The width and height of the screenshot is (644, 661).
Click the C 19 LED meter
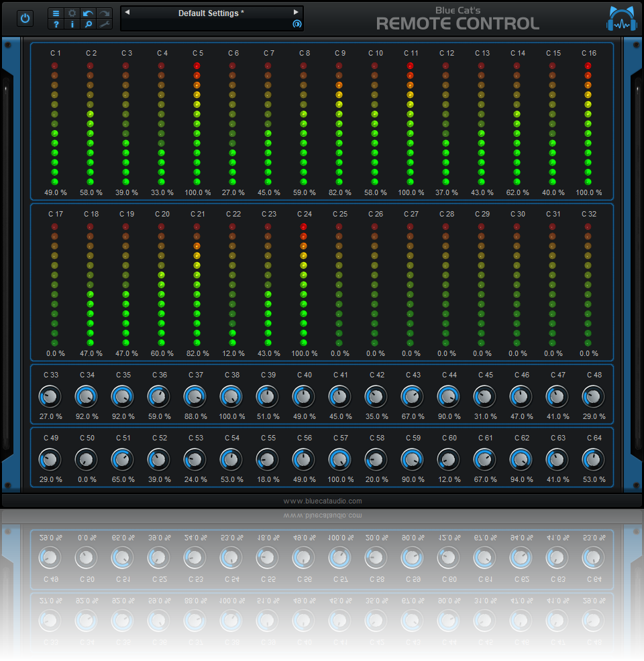(125, 284)
